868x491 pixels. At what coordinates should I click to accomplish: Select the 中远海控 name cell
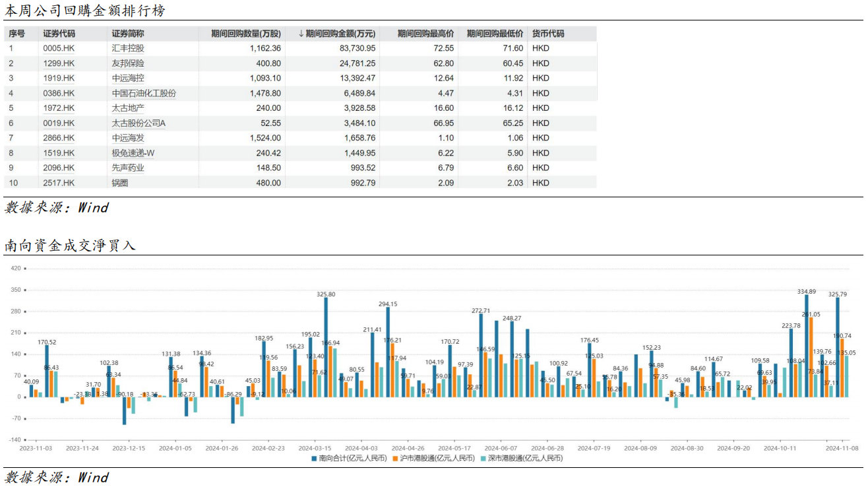tap(128, 79)
